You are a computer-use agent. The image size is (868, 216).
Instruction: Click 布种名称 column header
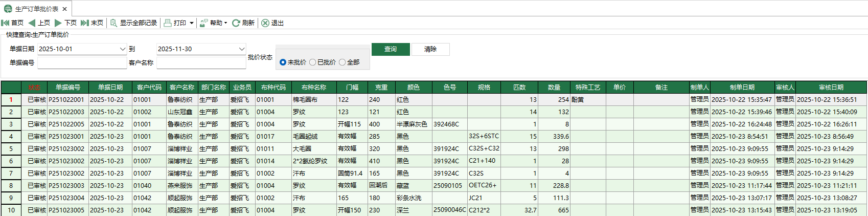[314, 87]
